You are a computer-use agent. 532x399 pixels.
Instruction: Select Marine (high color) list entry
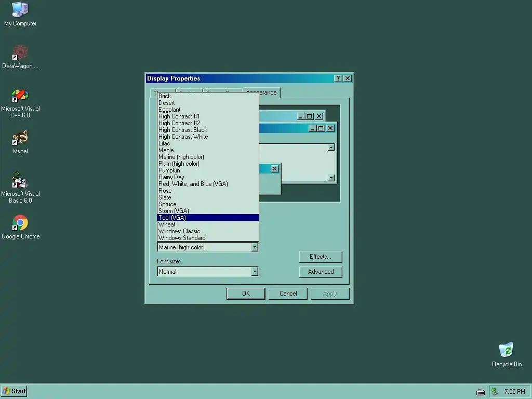click(x=208, y=157)
